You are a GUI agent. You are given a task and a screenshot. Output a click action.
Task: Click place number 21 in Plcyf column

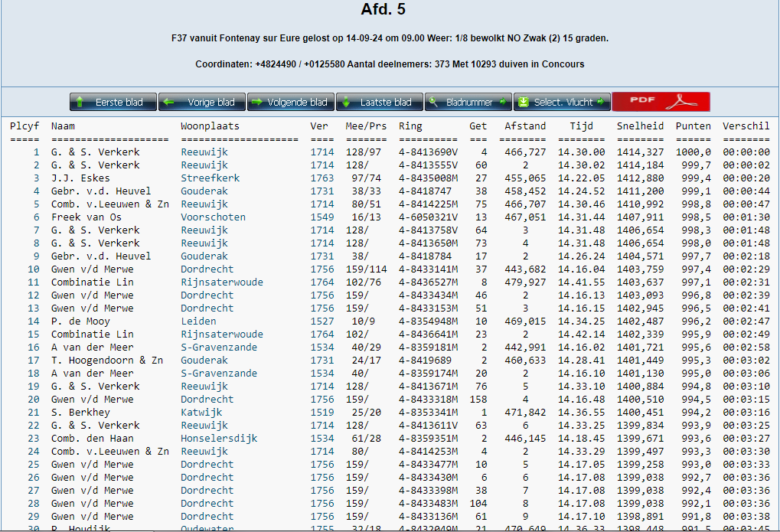pos(34,413)
